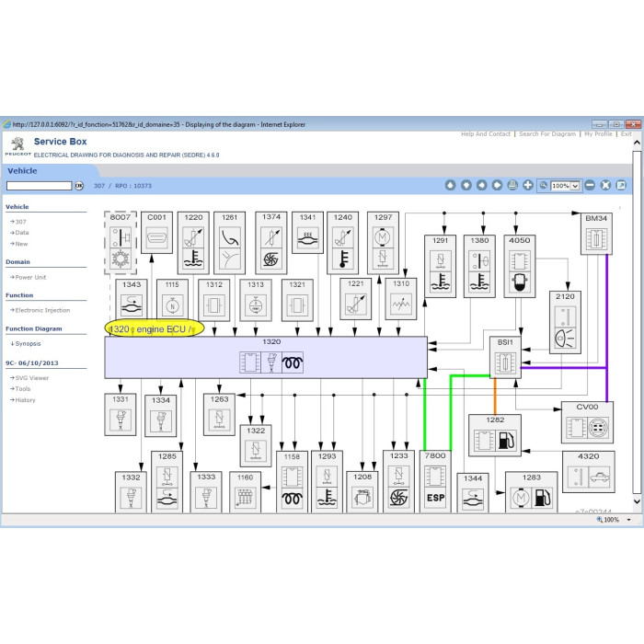
Task: Expand the Synopsis function diagram item
Action: [x=28, y=343]
